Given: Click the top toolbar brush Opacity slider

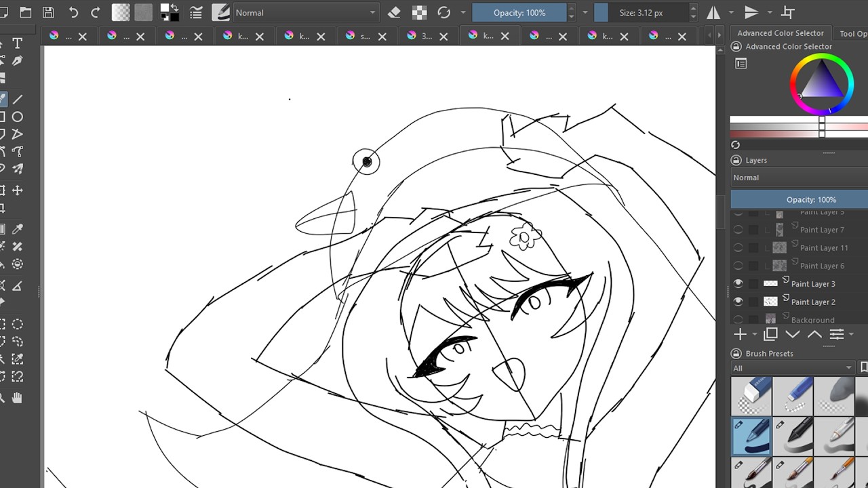Looking at the screenshot, I should click(519, 12).
